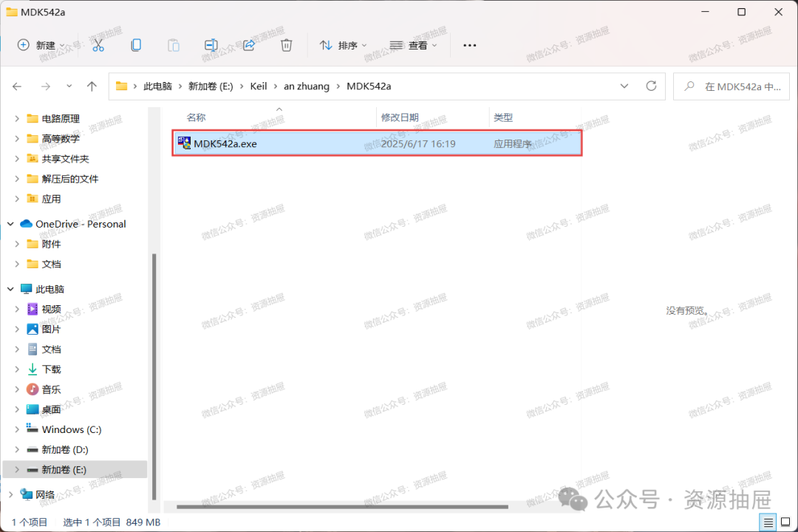Click the Rename icon in toolbar
The image size is (798, 532).
click(x=211, y=45)
